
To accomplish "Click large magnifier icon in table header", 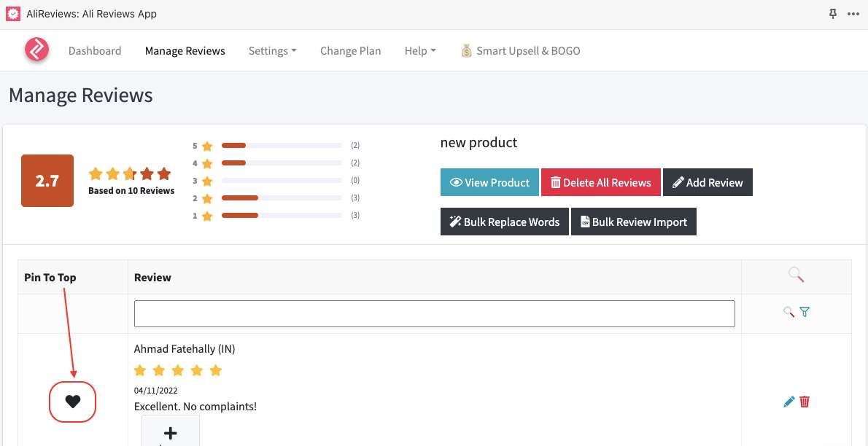I will (796, 275).
